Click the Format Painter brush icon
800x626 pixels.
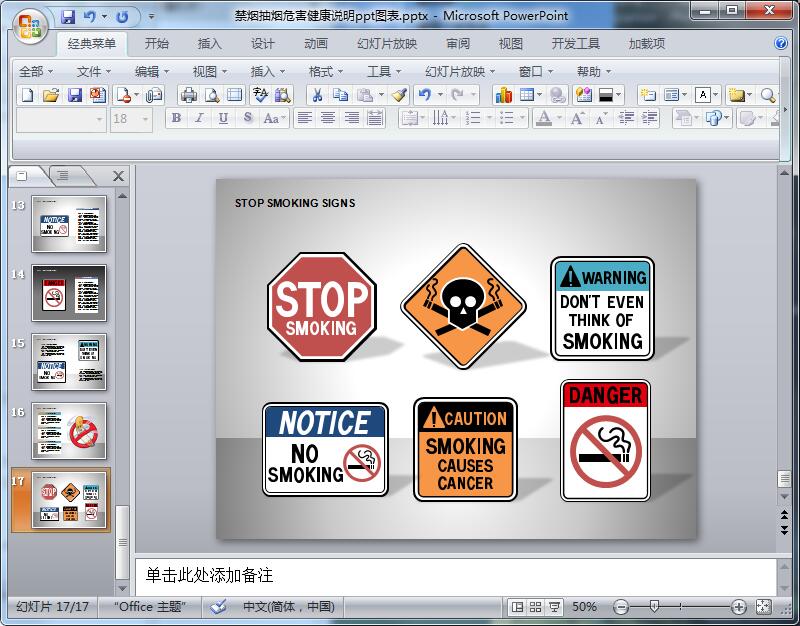point(399,95)
